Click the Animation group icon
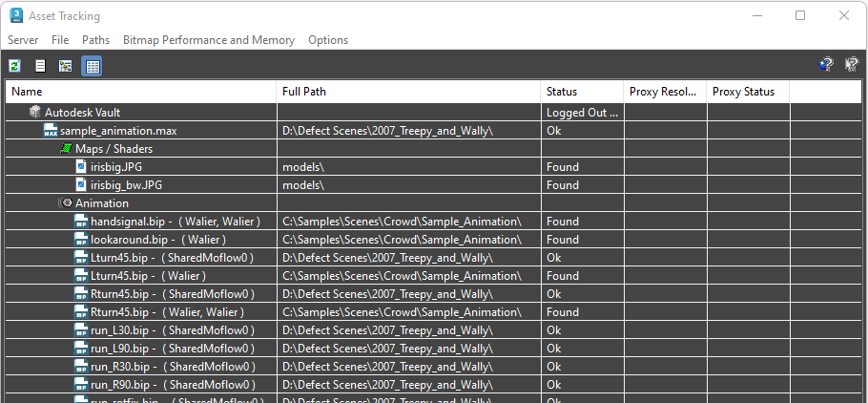Image resolution: width=868 pixels, height=403 pixels. click(66, 203)
